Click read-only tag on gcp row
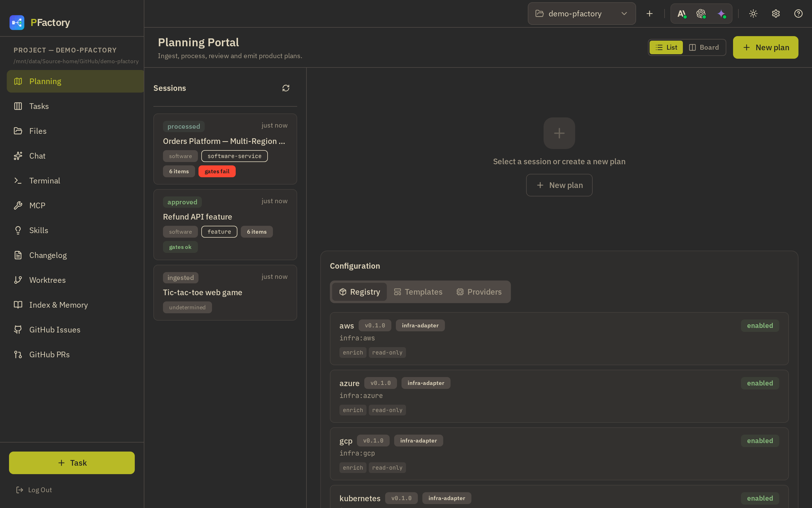 pos(387,467)
